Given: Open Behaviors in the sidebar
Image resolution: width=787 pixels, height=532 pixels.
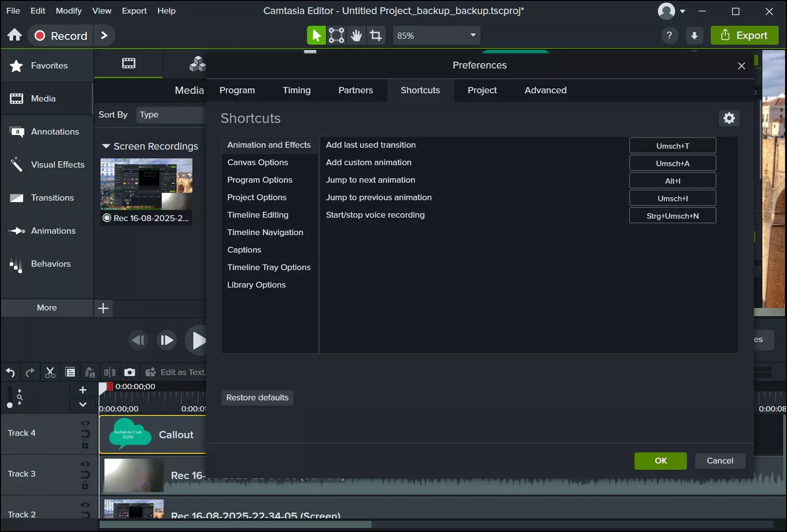Looking at the screenshot, I should (47, 264).
